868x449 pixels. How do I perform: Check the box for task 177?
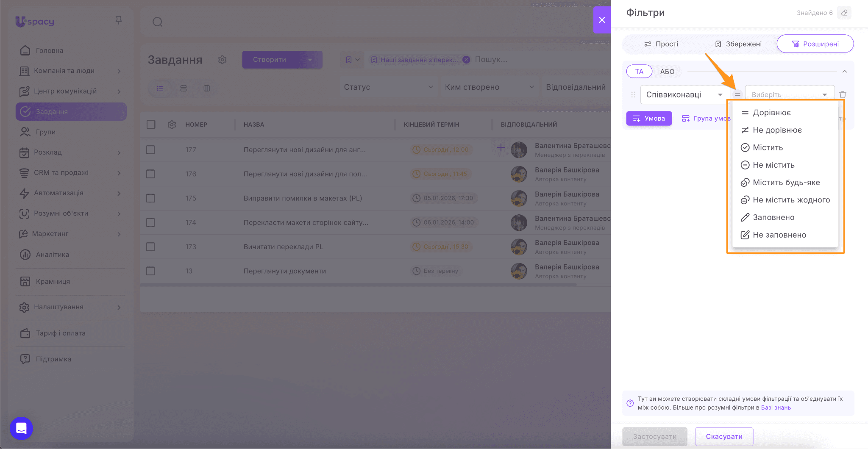(150, 150)
